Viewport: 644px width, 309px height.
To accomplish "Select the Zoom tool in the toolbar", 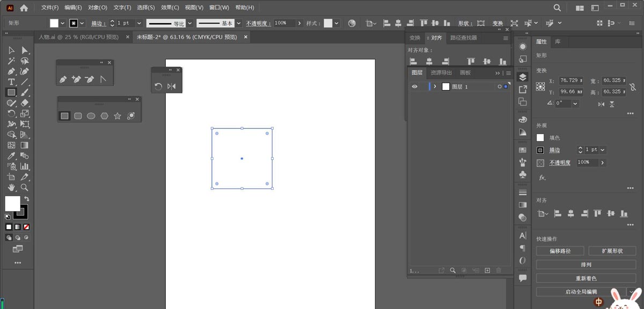I will point(24,188).
